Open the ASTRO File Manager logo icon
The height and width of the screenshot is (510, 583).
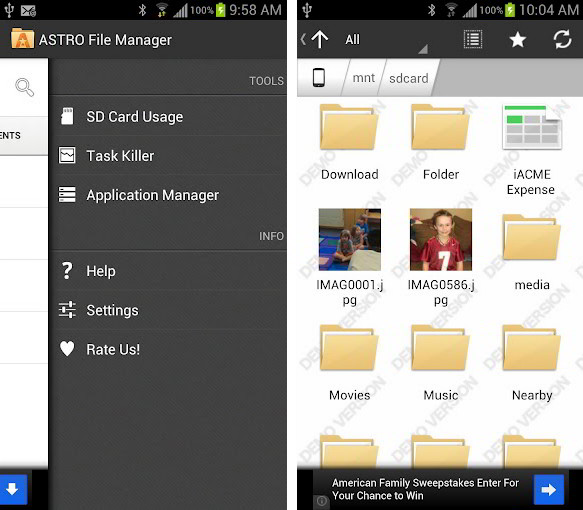pos(22,39)
